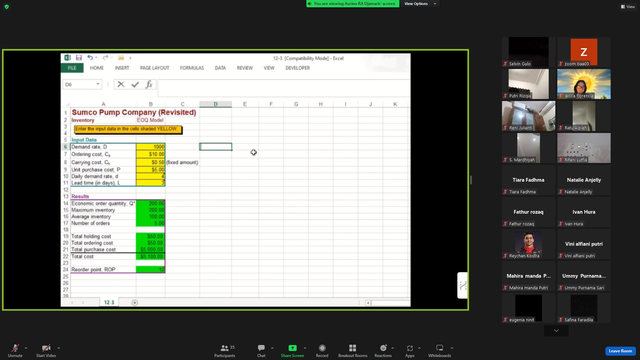Click the Excel open folder icon
640x360 pixels.
tap(121, 58)
